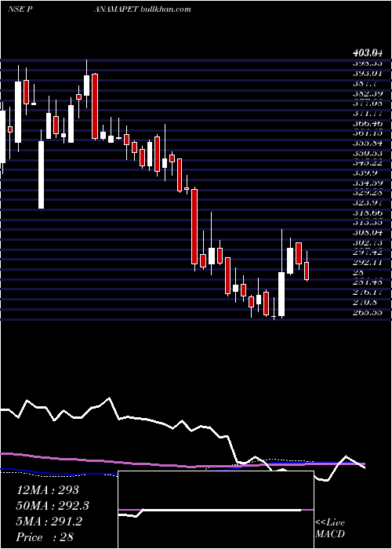Viewport: 392px width, 549px height.
Task: Click the 276.17 price axis label
Action: tap(368, 292)
